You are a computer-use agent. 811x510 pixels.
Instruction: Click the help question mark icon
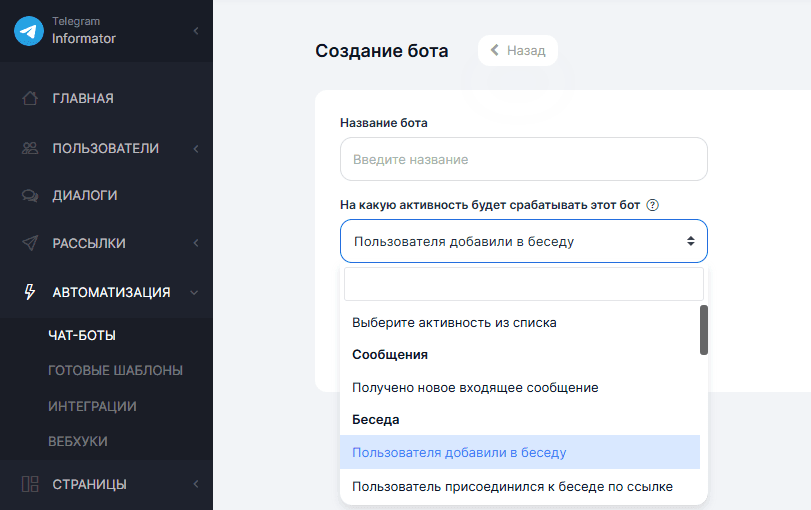[653, 205]
